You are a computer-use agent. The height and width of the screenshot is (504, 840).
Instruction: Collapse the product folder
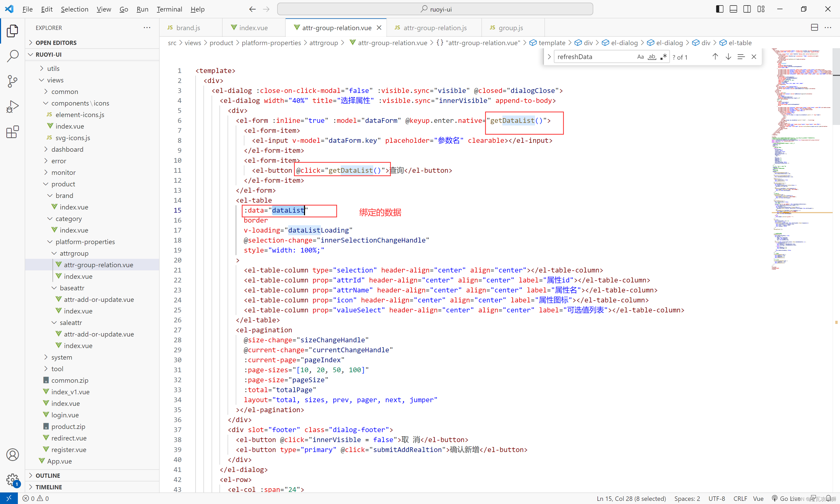92,184
